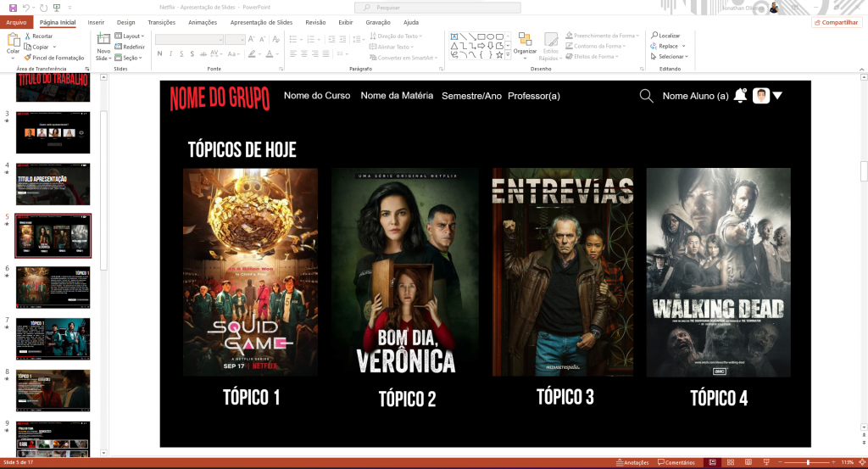Copy selection with Copiar

pyautogui.click(x=36, y=47)
